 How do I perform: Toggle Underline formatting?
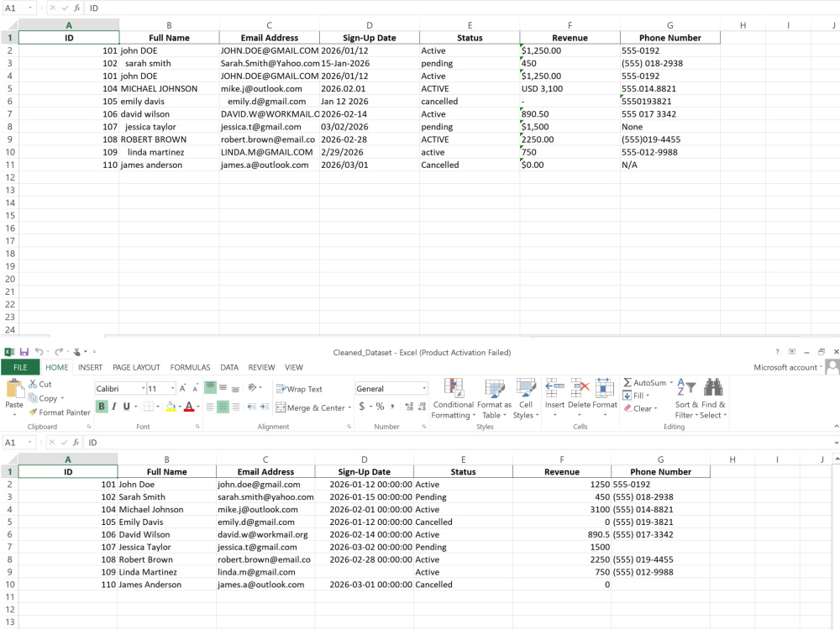click(x=127, y=407)
